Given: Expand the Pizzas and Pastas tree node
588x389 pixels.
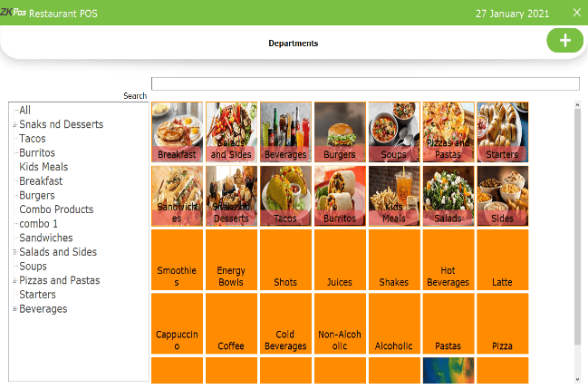Looking at the screenshot, I should [14, 280].
